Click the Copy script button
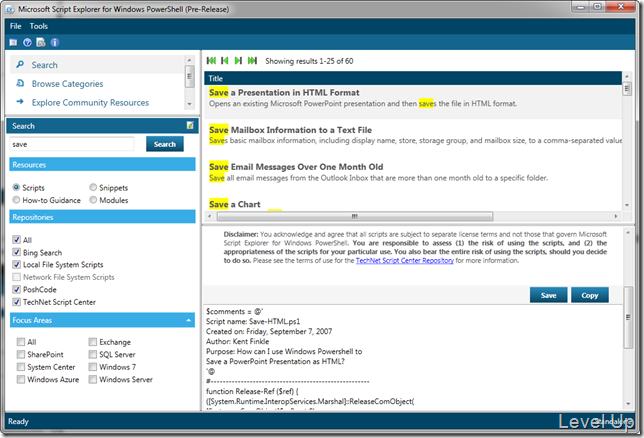This screenshot has width=644, height=438. [x=590, y=295]
